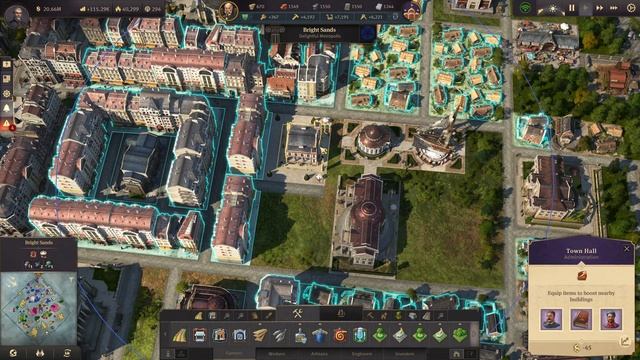Viewport: 640px width, 360px height.
Task: Select the windows glass building icon
Action: coord(300,336)
